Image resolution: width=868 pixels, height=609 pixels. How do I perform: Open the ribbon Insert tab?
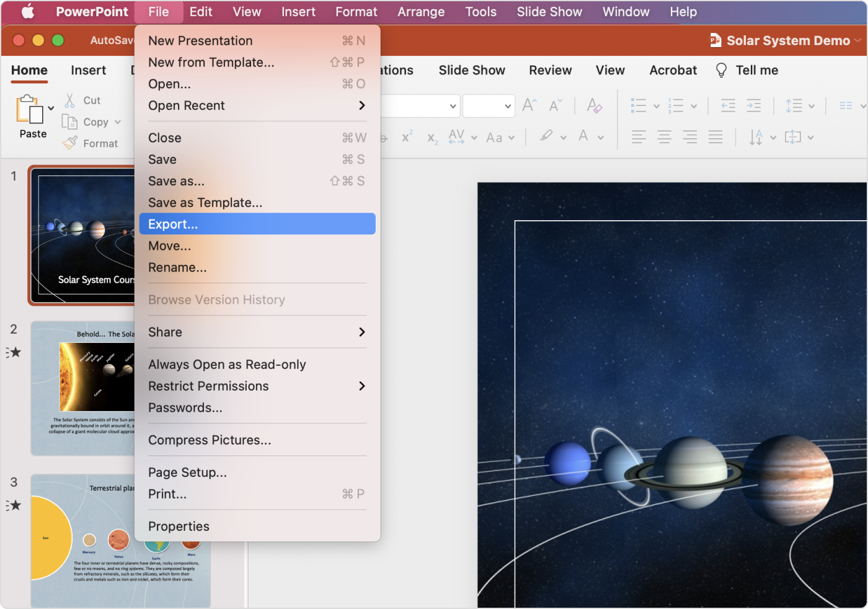coord(88,70)
